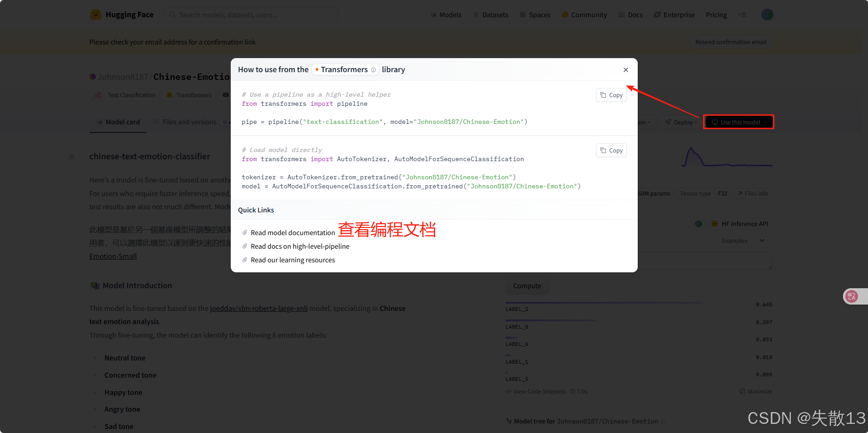The width and height of the screenshot is (868, 433).
Task: Open View Code Snippets link
Action: [536, 391]
